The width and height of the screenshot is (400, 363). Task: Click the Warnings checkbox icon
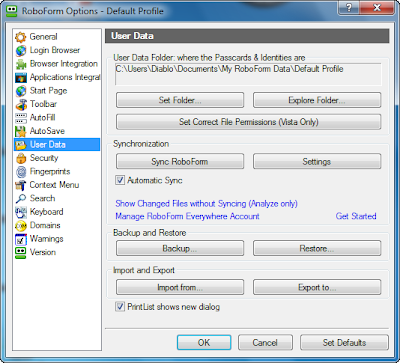point(21,239)
